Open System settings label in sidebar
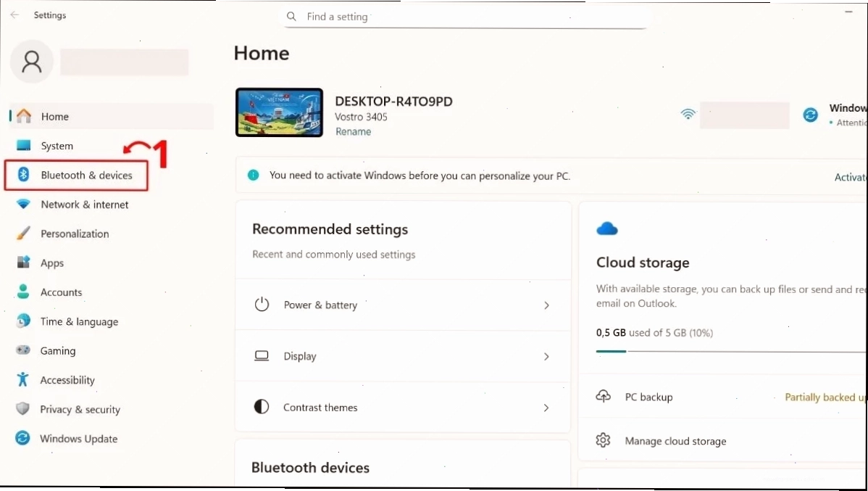 [x=57, y=146]
